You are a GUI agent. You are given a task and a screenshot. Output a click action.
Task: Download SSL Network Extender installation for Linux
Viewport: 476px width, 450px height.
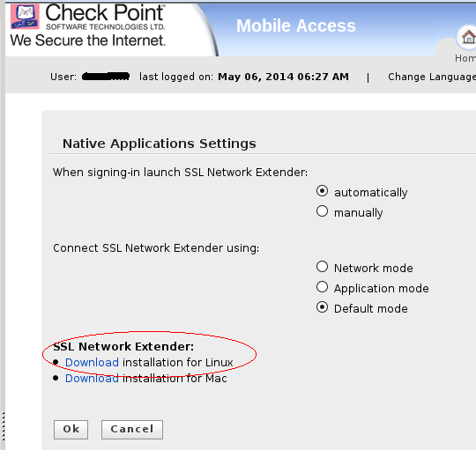(x=92, y=362)
